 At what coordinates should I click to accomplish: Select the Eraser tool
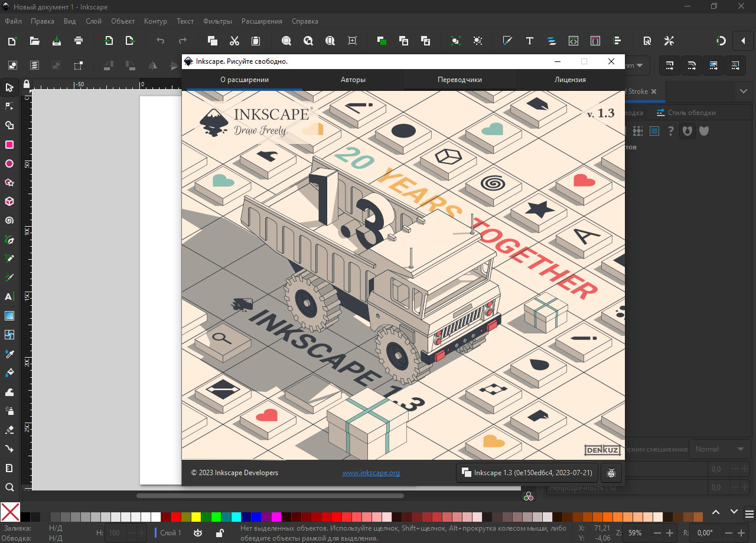point(9,430)
